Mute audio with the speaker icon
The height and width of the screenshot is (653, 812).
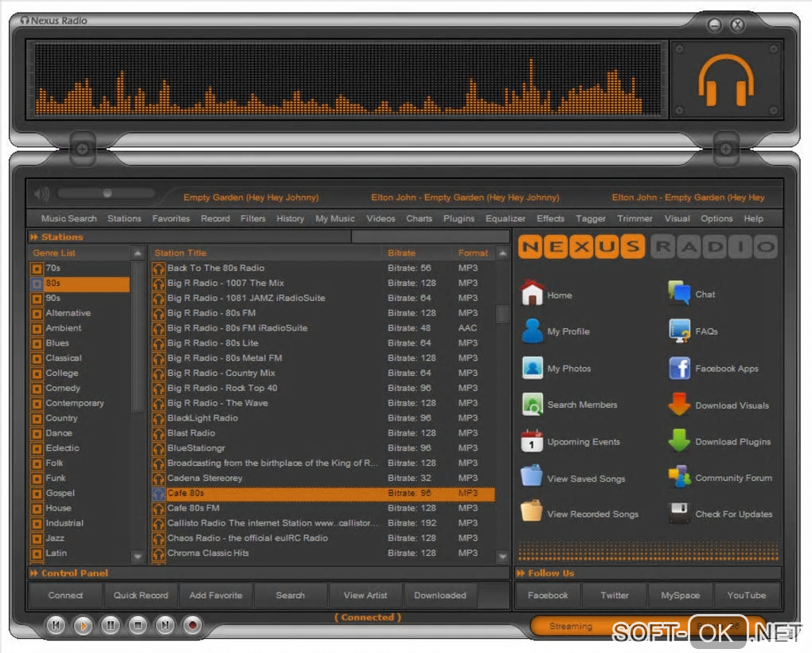click(41, 194)
